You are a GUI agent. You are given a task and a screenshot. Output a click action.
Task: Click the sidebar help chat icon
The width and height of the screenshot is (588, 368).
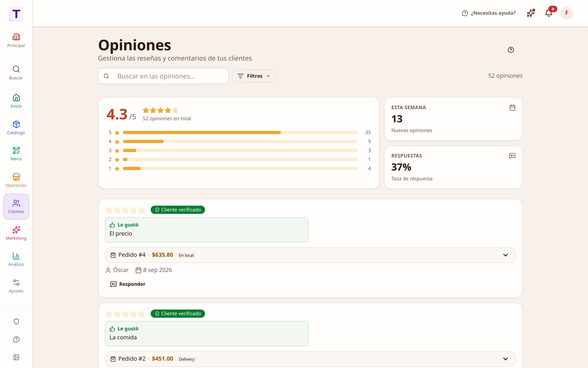click(16, 340)
